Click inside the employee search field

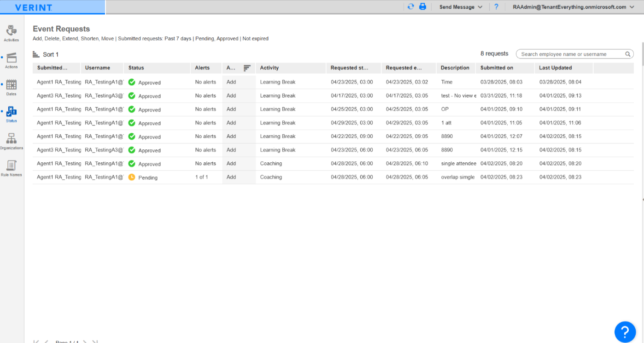point(571,54)
